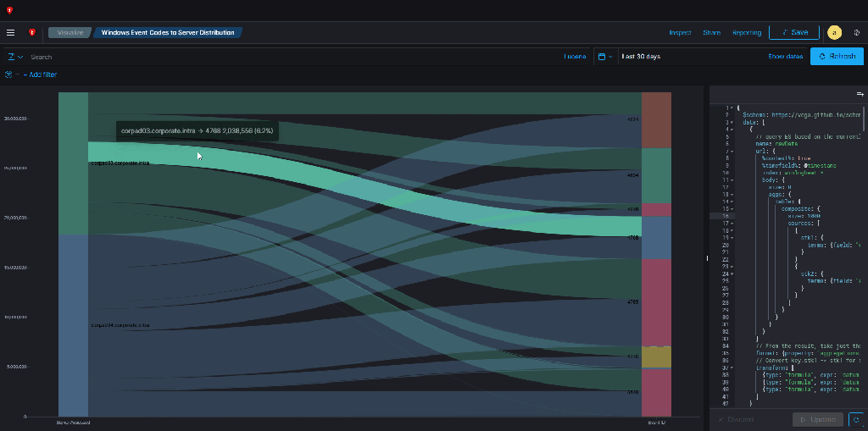Open the calendar quick date menu
The width and height of the screenshot is (868, 431).
pyautogui.click(x=604, y=57)
